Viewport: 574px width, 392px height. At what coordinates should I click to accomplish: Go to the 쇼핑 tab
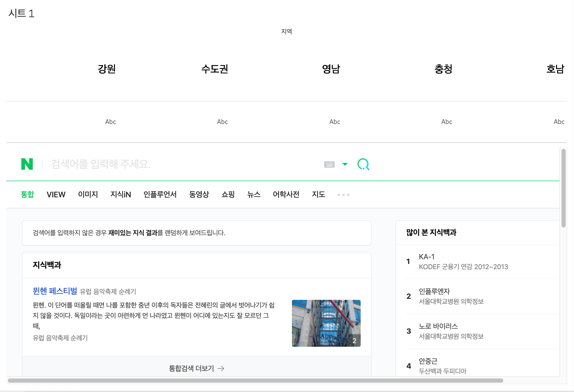pyautogui.click(x=228, y=194)
